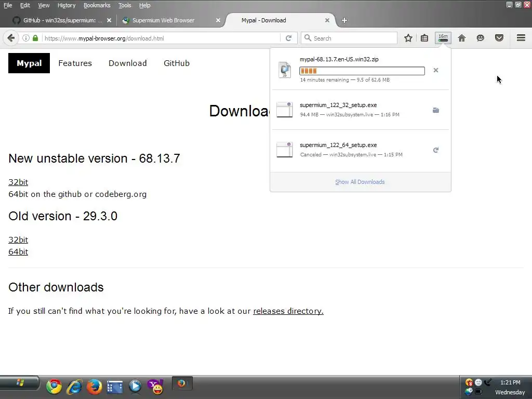
Task: Open containing folder for supermium_122_32_setup.exe
Action: tap(436, 110)
